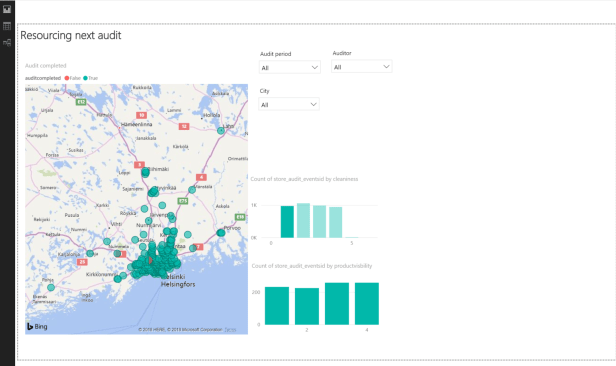
Task: Click the Bing logo on map
Action: (x=37, y=326)
